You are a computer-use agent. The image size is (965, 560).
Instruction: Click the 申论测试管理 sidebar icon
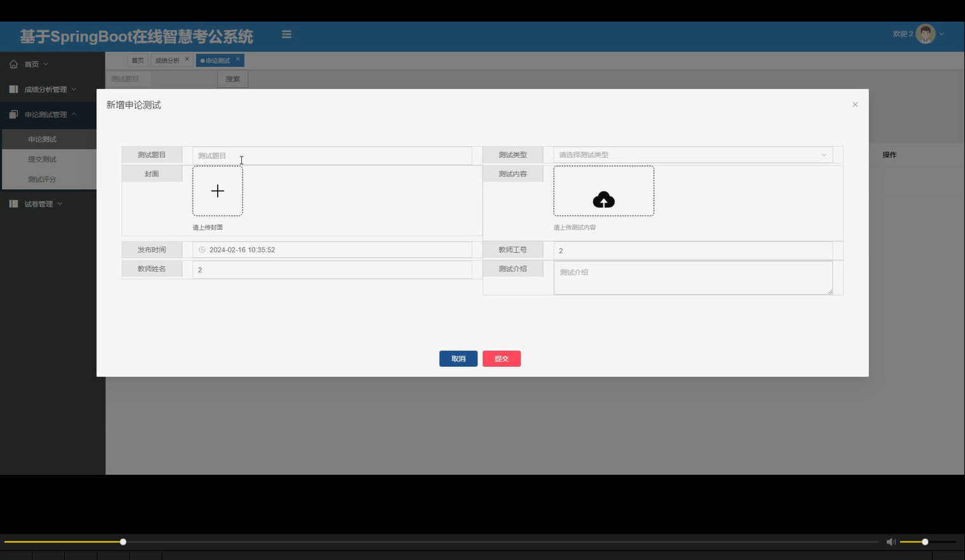[13, 115]
